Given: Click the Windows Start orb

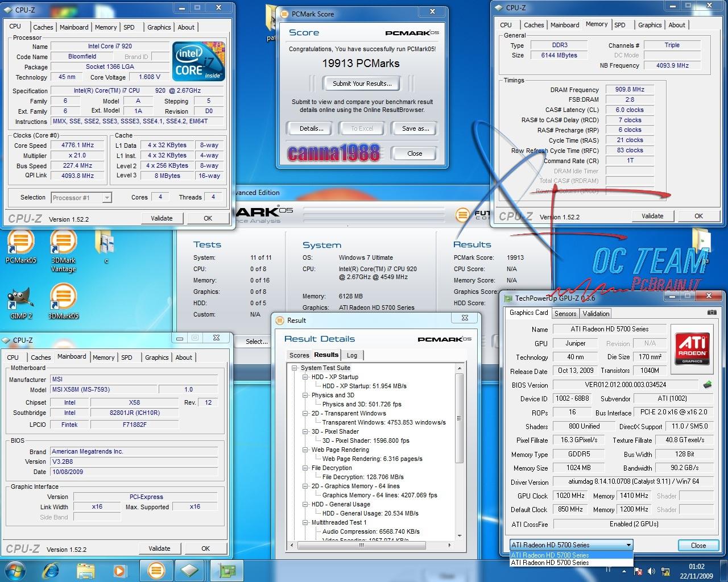Looking at the screenshot, I should 15,570.
